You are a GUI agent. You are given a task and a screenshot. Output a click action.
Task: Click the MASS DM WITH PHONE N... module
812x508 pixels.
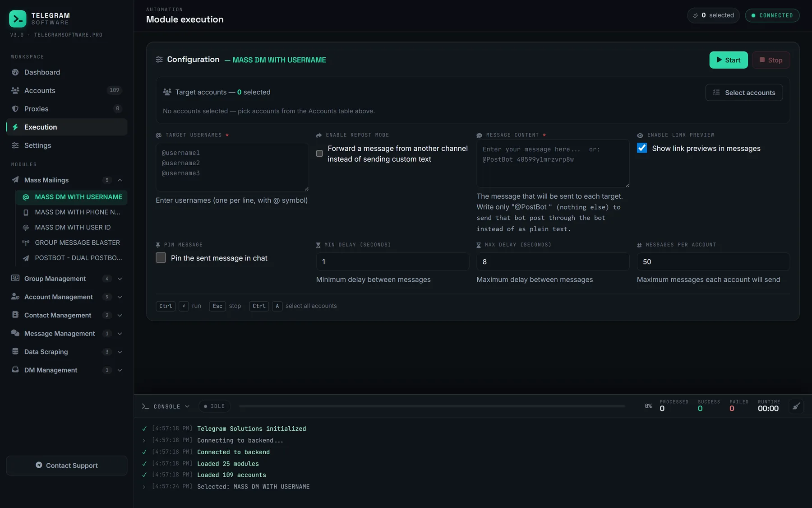point(71,212)
